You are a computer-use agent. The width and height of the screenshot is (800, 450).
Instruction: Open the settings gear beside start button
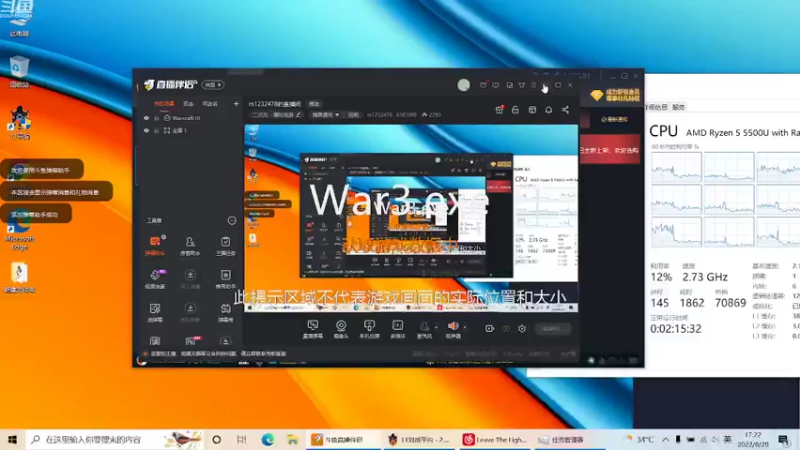pos(522,329)
